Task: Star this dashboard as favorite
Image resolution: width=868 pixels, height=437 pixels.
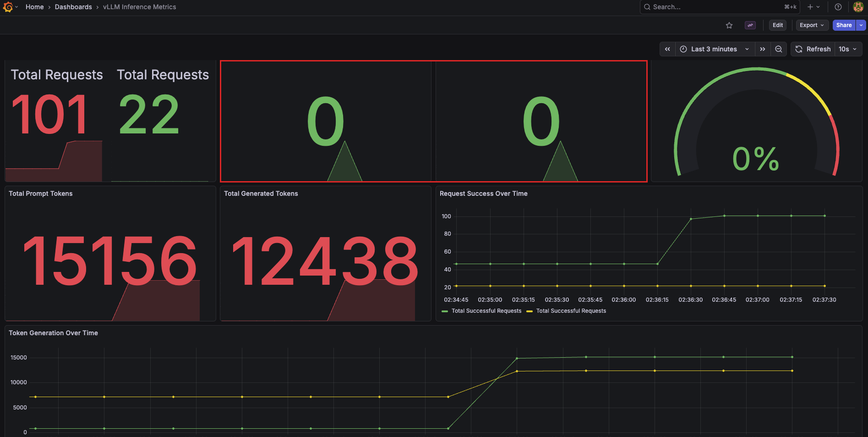Action: coord(729,25)
